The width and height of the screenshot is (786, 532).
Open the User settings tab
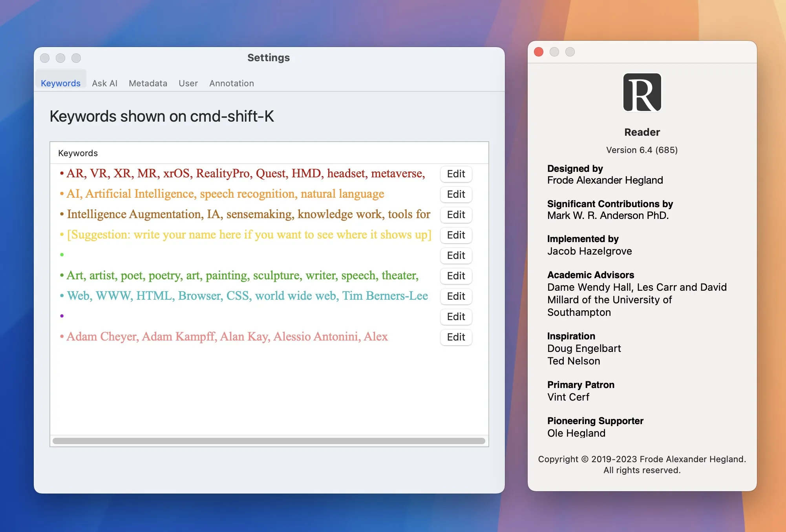[188, 83]
